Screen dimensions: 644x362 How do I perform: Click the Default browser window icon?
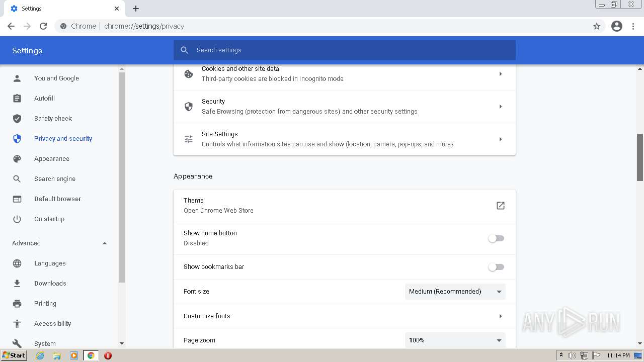coord(17,199)
